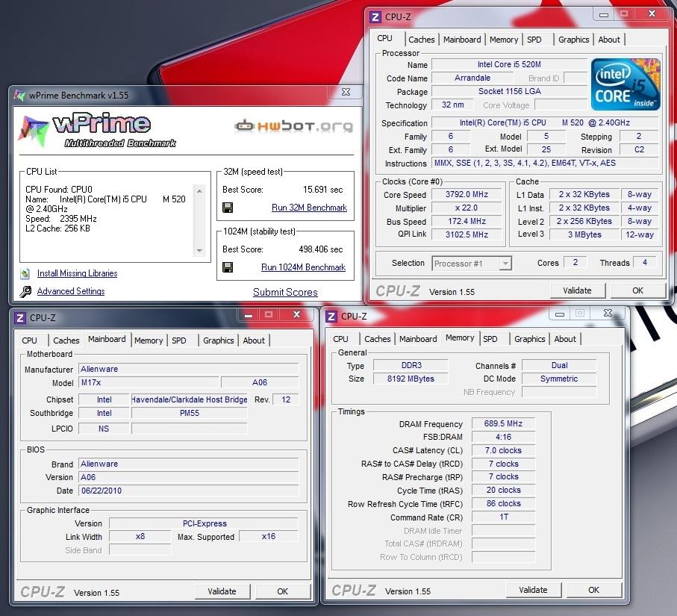Open Memory tab in top-right CPU-Z window
The height and width of the screenshot is (616, 677).
[x=503, y=40]
